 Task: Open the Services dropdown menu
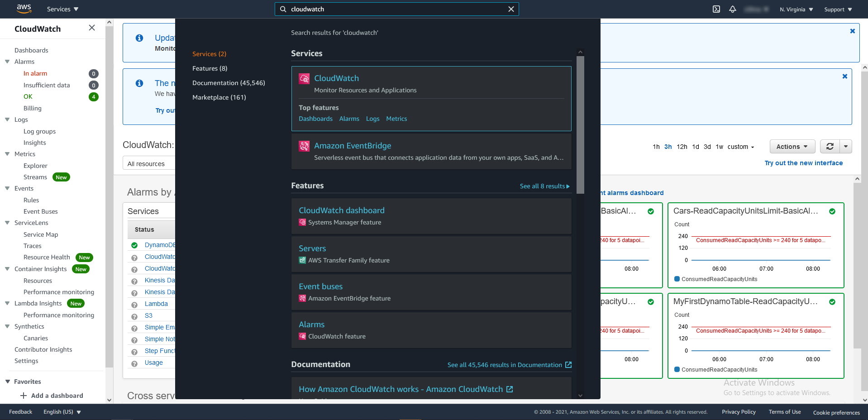(62, 9)
